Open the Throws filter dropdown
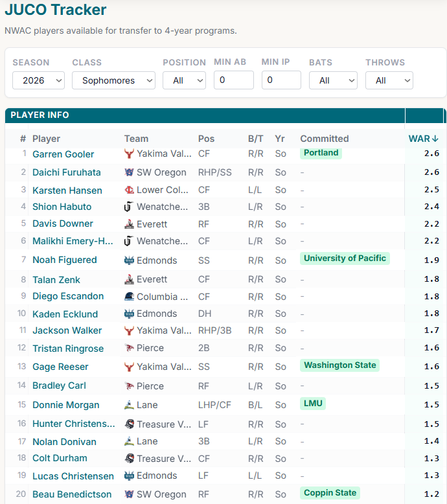Viewport: 447px width, 504px height. 389,80
